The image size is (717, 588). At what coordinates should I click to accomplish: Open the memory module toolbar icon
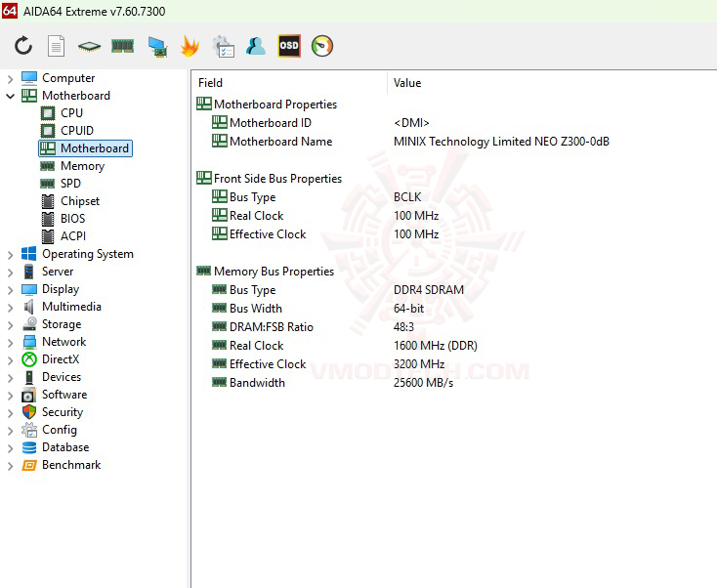click(122, 46)
